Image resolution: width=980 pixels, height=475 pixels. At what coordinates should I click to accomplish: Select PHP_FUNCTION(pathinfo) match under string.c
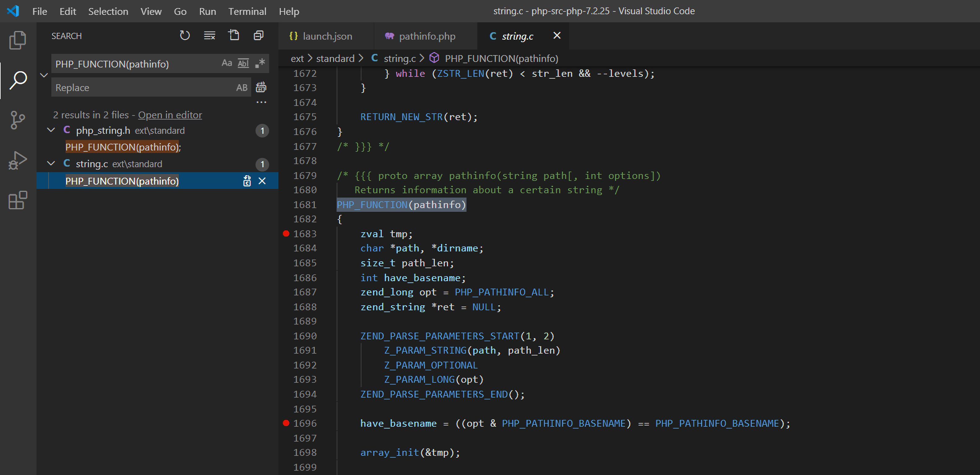(x=122, y=181)
